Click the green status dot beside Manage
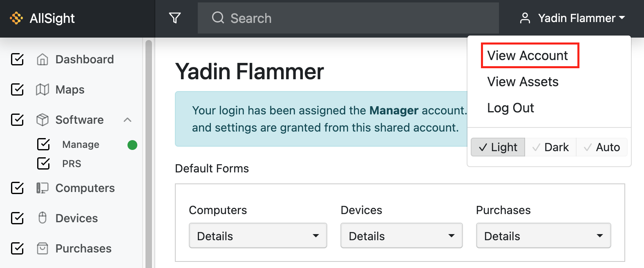The height and width of the screenshot is (268, 644). point(132,145)
